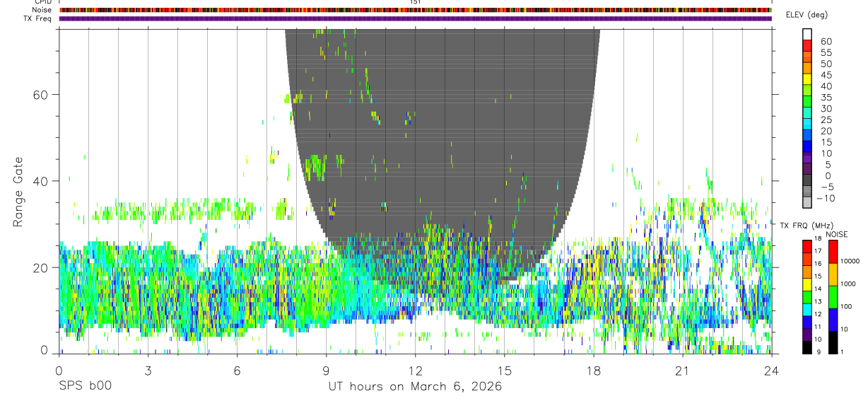Click the '12' tick on the UT hours axis
The image size is (868, 401).
point(415,370)
